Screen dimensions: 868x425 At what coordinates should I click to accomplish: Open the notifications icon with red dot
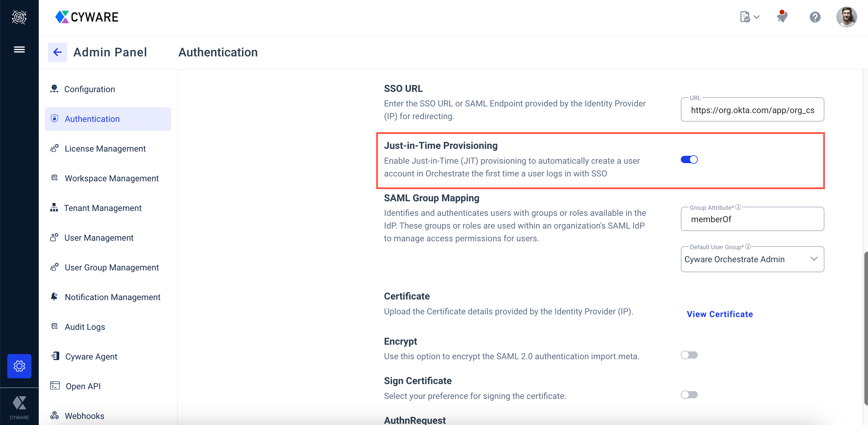(782, 17)
